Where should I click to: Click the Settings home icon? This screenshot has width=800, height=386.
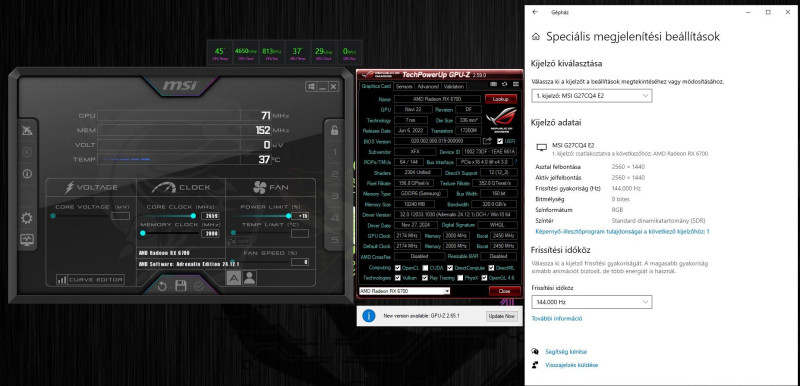[536, 36]
